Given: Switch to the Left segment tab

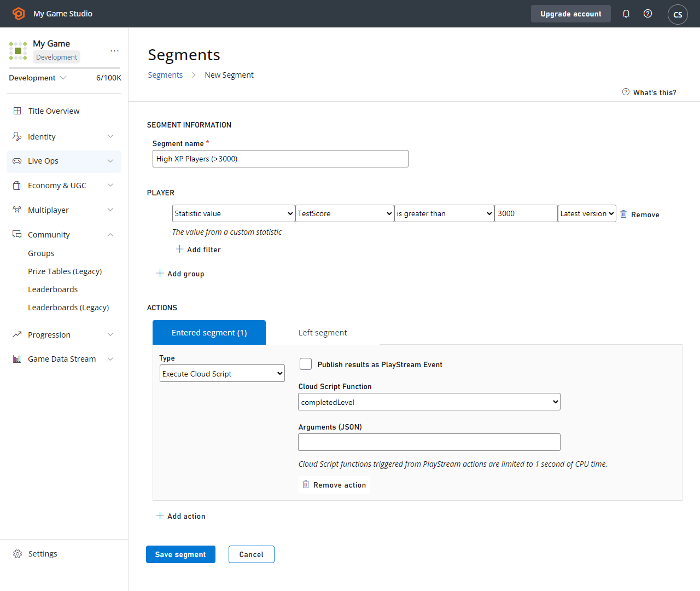Looking at the screenshot, I should pyautogui.click(x=323, y=333).
